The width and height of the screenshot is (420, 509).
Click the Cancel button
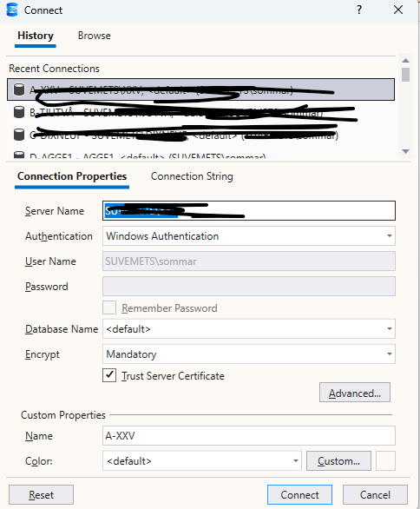pos(375,495)
